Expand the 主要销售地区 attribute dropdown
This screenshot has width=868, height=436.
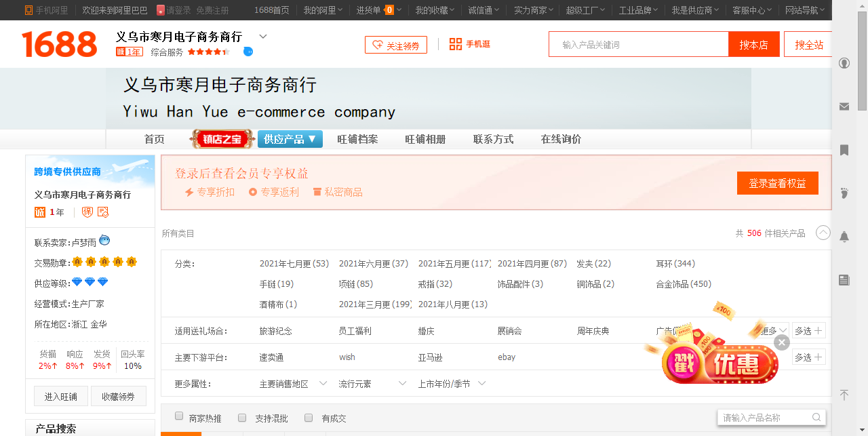(x=294, y=384)
